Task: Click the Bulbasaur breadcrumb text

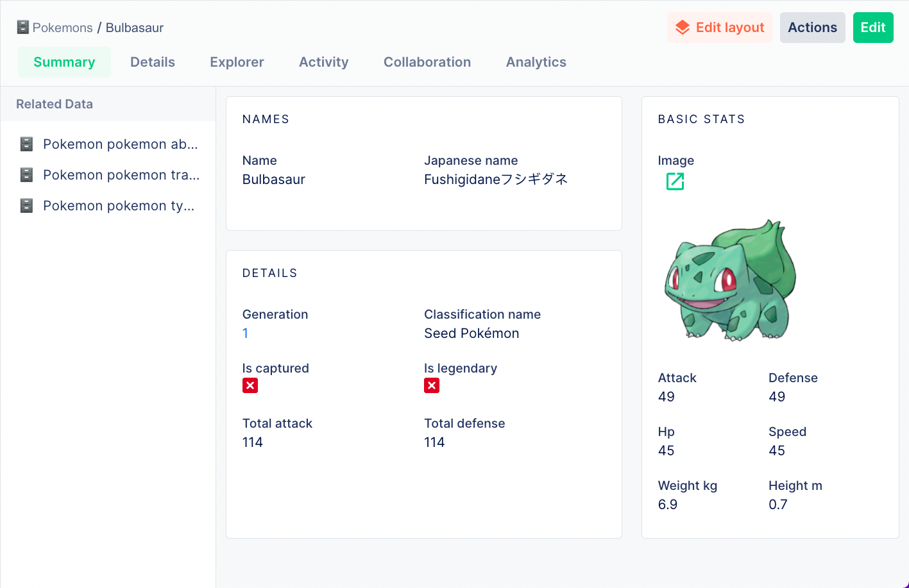Action: coord(135,28)
